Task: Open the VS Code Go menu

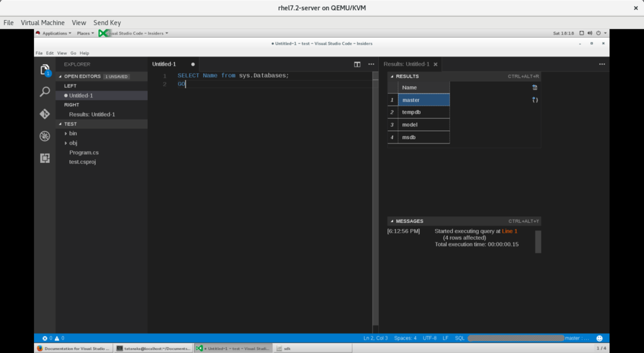Action: (73, 53)
